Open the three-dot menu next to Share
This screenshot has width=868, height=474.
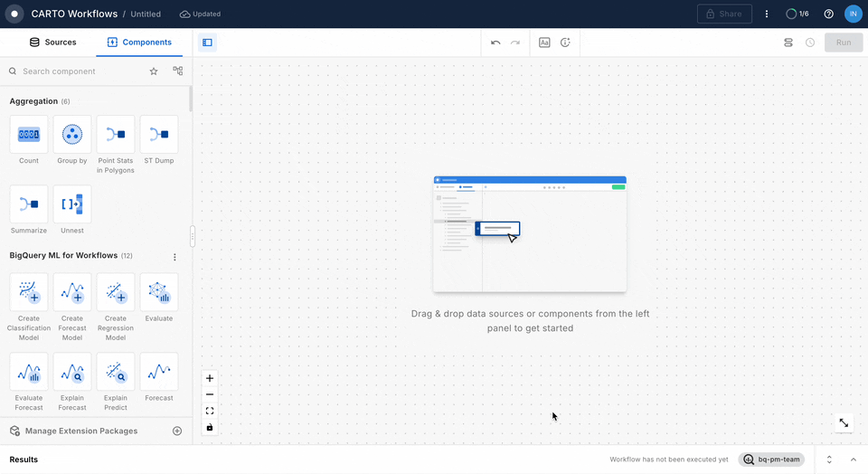[x=767, y=14]
